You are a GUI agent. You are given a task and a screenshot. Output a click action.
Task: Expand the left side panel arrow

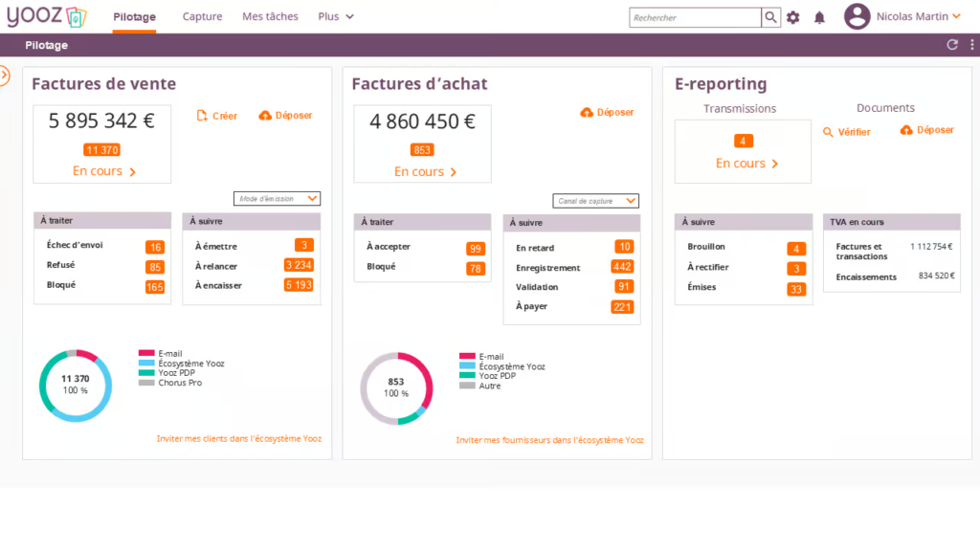click(5, 76)
